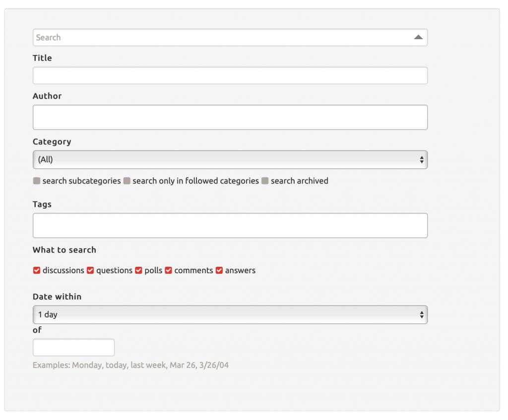Image resolution: width=508 pixels, height=420 pixels.
Task: Uncheck the questions checkbox
Action: coord(90,270)
